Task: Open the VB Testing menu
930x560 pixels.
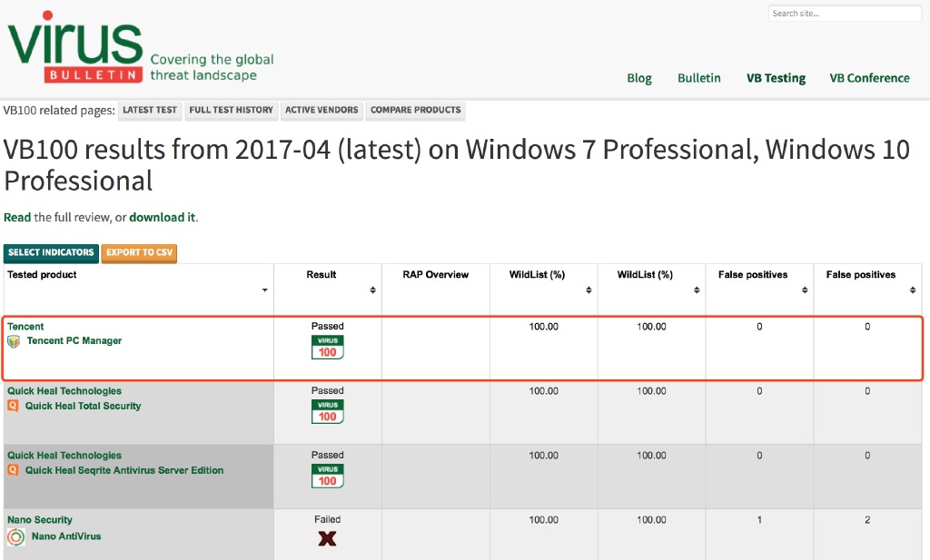Action: pos(776,78)
